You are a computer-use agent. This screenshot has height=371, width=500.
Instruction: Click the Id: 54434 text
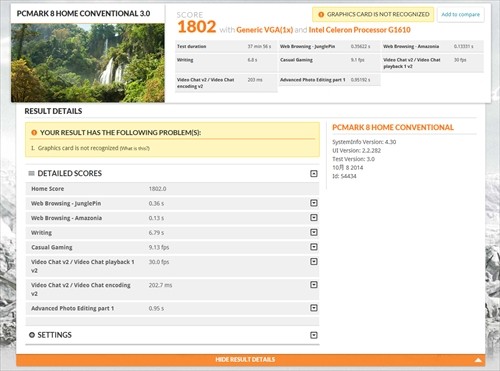[344, 176]
